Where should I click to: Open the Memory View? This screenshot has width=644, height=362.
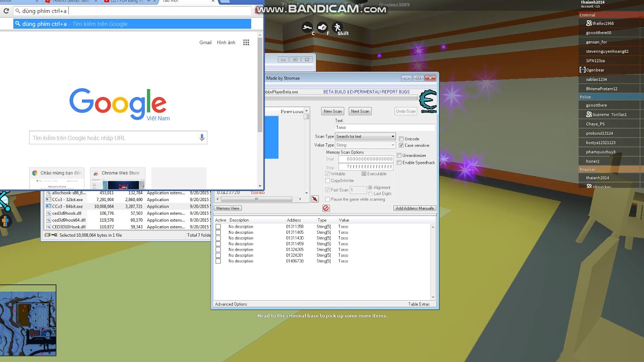(x=228, y=208)
